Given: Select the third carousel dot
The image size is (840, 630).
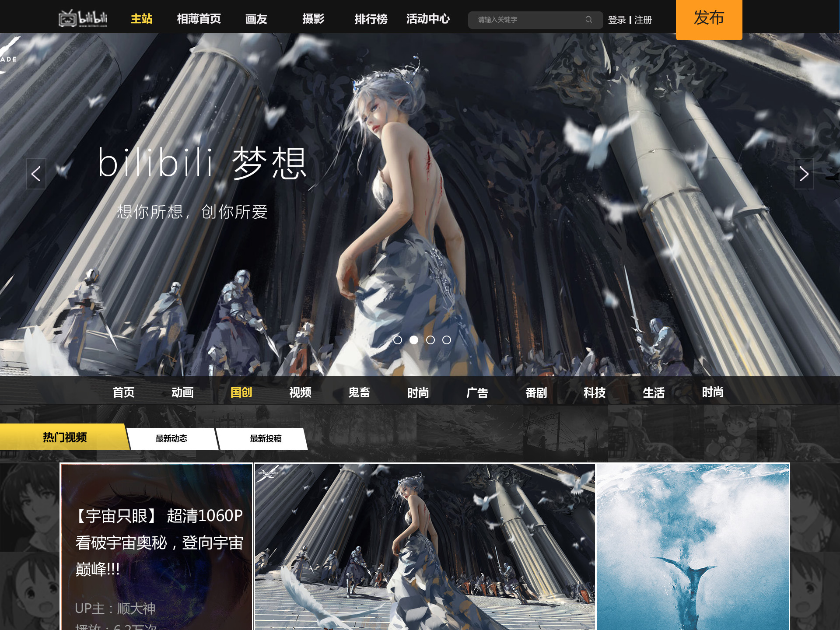Looking at the screenshot, I should coord(430,340).
